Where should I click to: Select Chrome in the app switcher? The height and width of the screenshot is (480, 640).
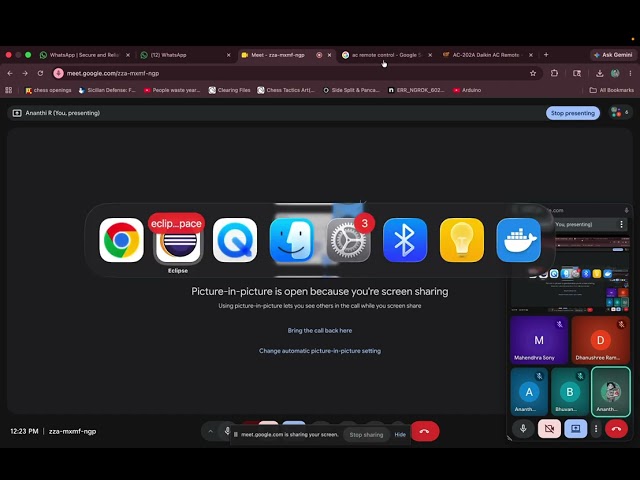[121, 240]
